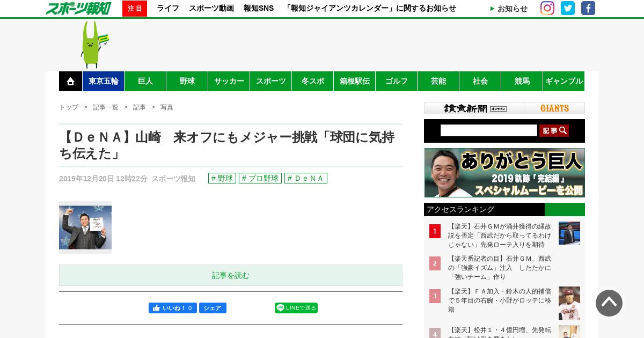Click the green rabbit mascot

pos(93,45)
